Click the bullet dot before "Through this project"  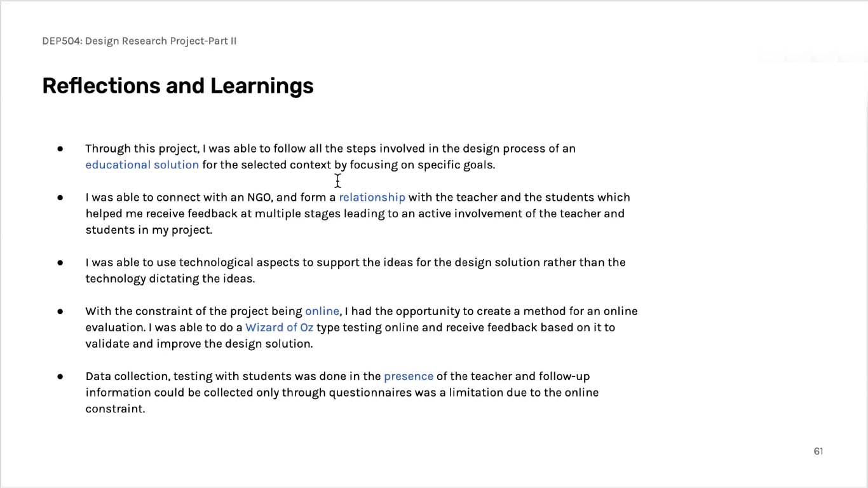coord(60,149)
